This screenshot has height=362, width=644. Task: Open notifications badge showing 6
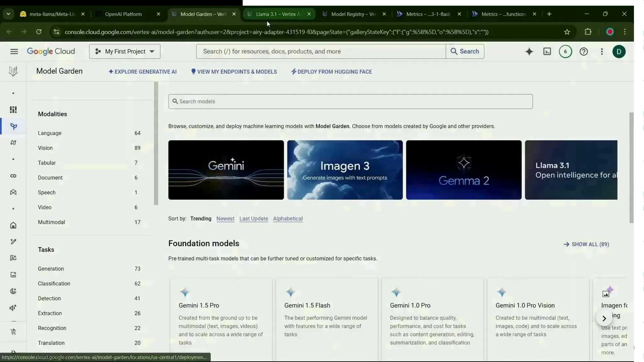point(565,52)
